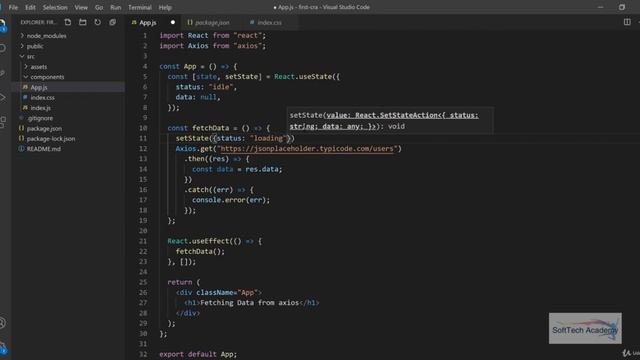Viewport: 640px width, 360px height.
Task: Open the Go menu
Action: tap(99, 7)
